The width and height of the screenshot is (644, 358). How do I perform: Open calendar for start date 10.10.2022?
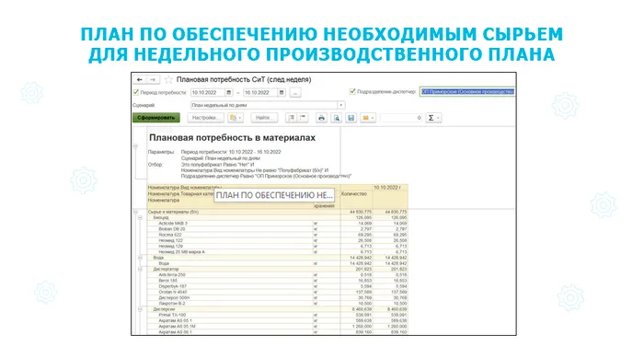[x=229, y=92]
